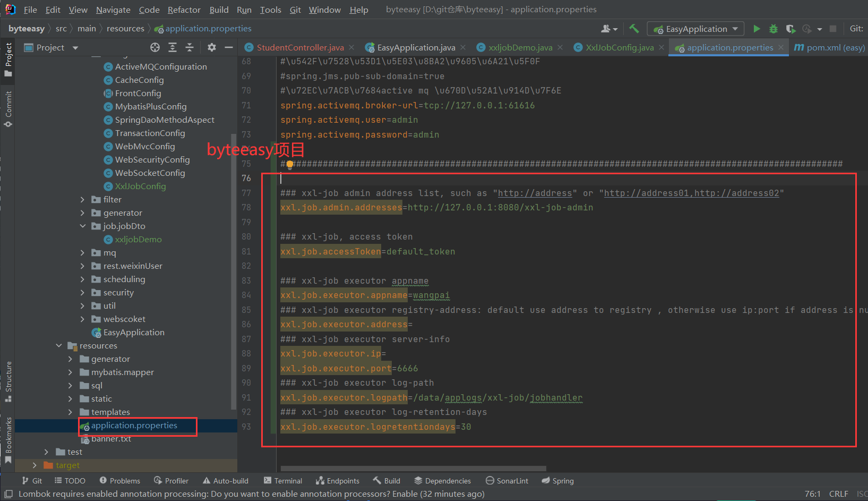Switch to pom.xml (easy) tab
868x501 pixels.
(x=830, y=48)
